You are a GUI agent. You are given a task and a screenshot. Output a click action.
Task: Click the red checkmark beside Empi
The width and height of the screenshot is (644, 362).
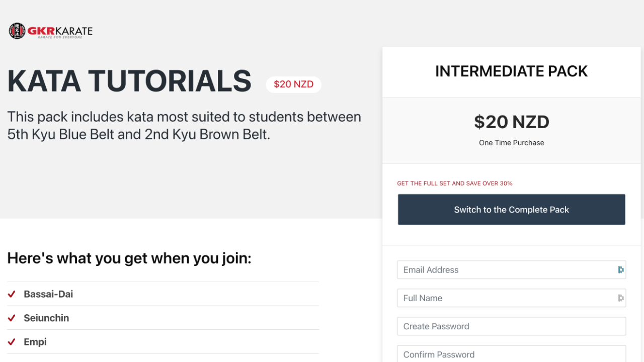(x=12, y=342)
